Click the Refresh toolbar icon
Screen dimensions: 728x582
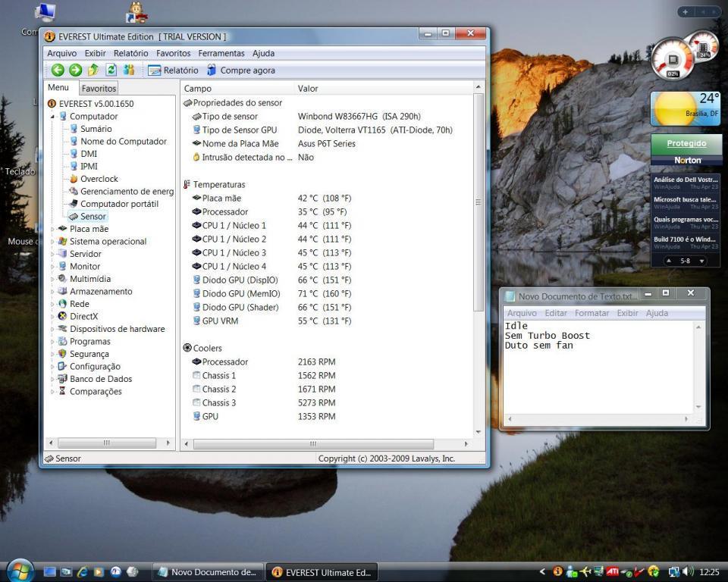tap(111, 70)
